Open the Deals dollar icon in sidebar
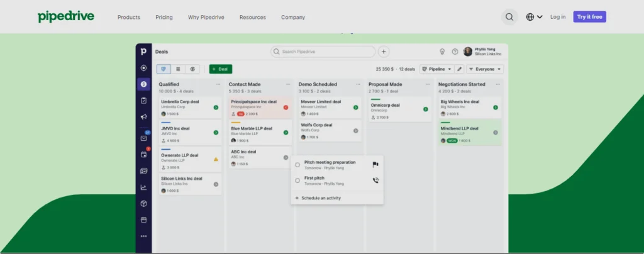 tap(143, 84)
